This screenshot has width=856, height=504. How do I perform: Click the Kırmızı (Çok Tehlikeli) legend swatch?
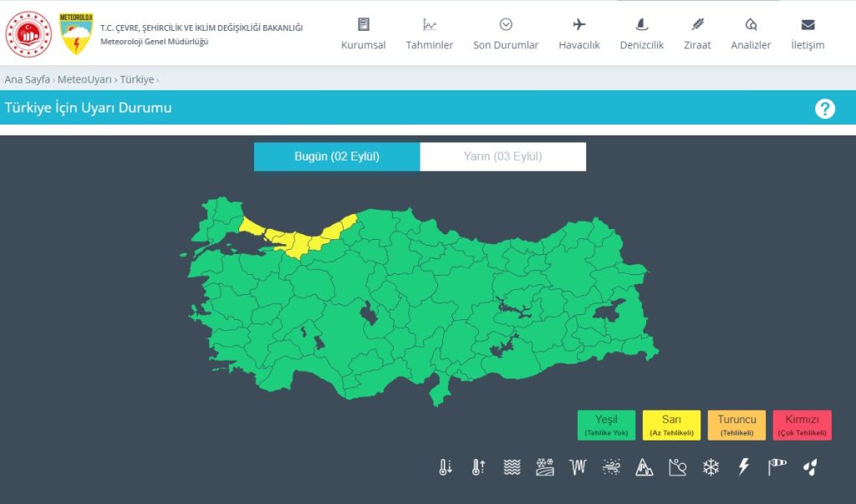coord(802,425)
